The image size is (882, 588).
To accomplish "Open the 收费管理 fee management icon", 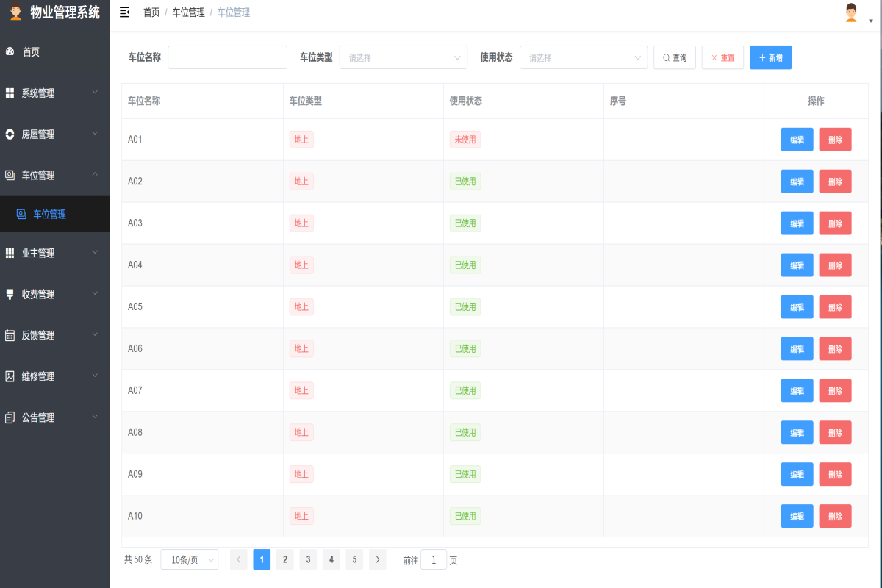I will click(10, 293).
